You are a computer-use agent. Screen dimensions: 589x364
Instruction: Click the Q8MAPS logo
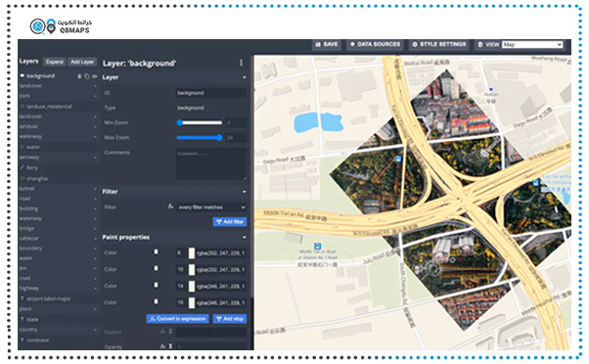coord(62,26)
